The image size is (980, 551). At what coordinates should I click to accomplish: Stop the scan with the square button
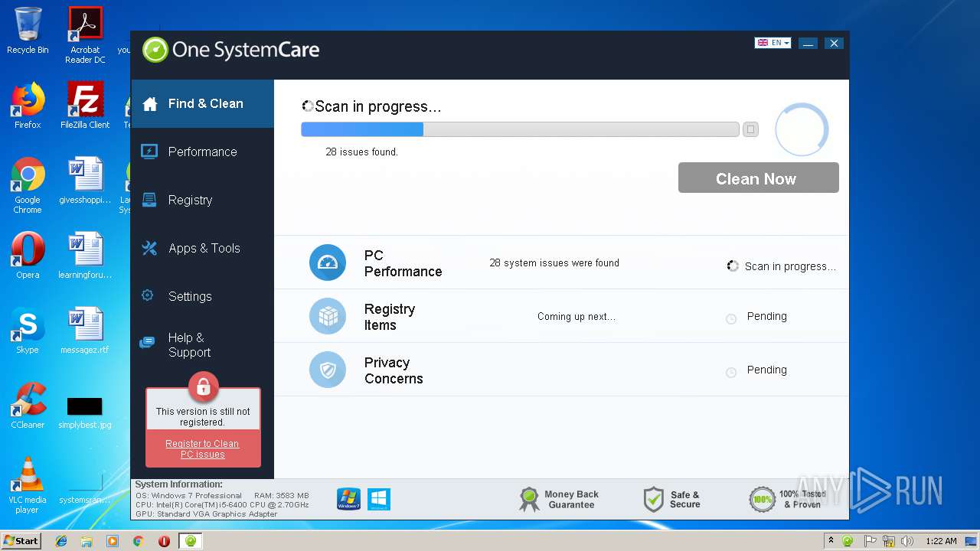coord(750,129)
